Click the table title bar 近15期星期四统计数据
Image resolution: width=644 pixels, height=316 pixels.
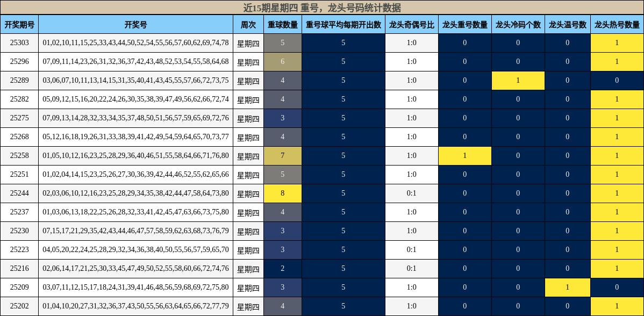(322, 8)
